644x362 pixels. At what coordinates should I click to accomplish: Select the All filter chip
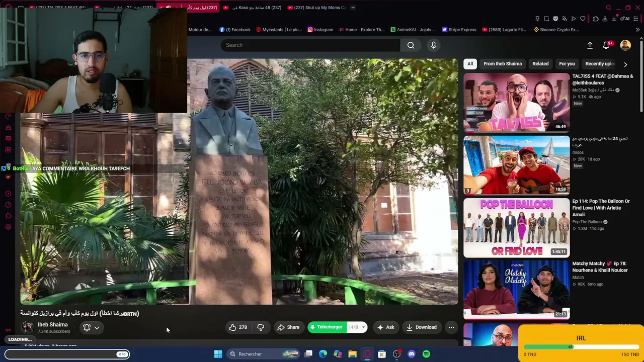pos(470,64)
